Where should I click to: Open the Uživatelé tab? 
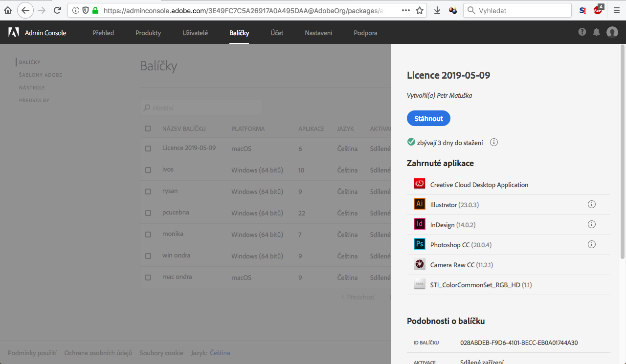[x=195, y=33]
